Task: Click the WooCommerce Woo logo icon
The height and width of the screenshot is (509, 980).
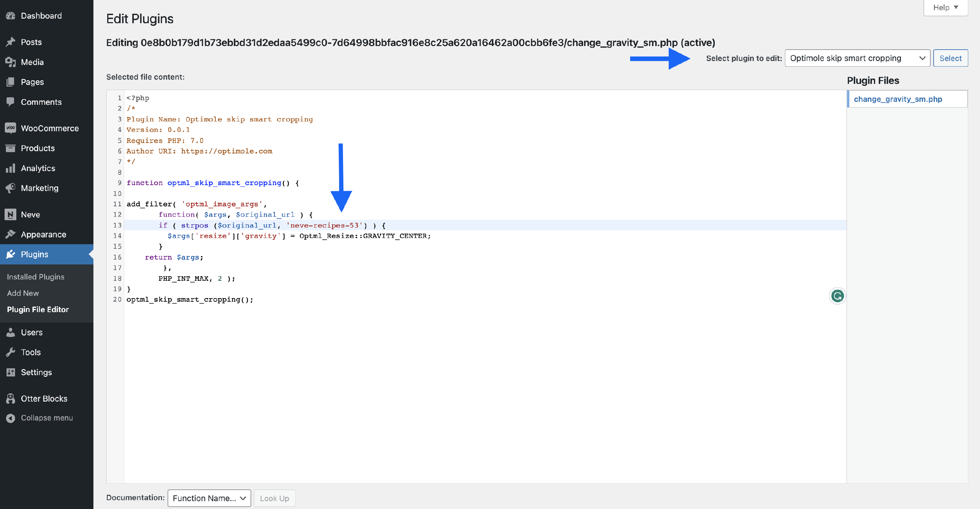Action: point(11,128)
